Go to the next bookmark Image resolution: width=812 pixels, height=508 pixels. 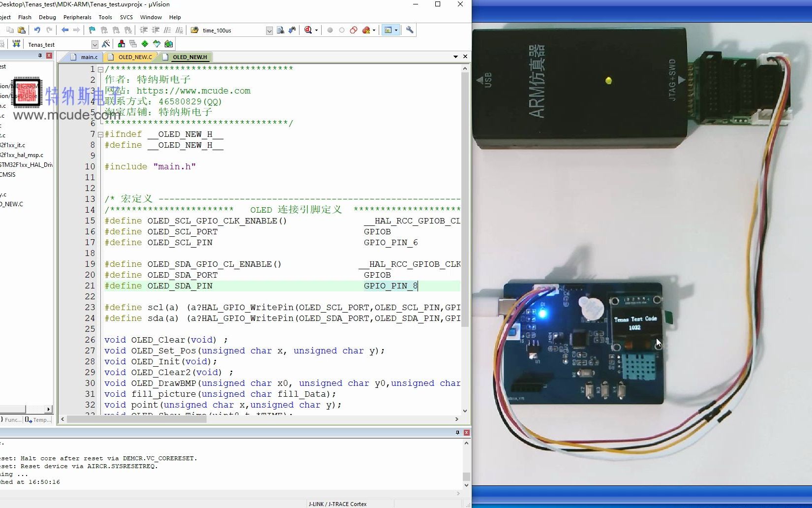pyautogui.click(x=116, y=30)
